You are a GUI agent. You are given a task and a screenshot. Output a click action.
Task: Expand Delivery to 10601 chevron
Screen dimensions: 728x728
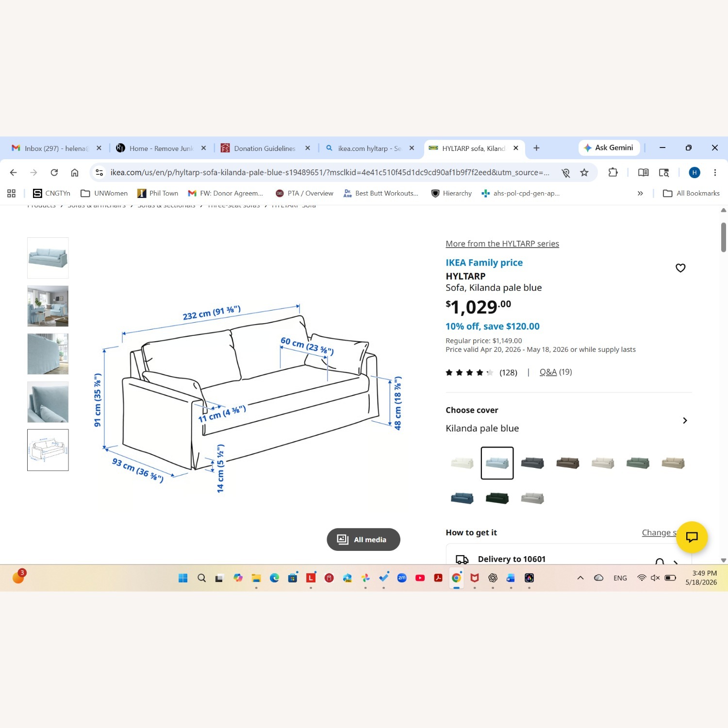tap(675, 562)
